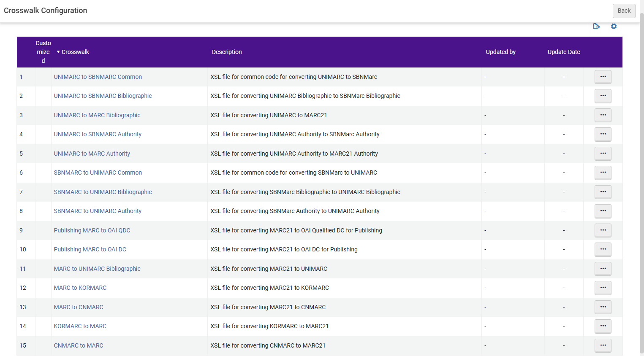Click the Back button
This screenshot has width=644, height=356.
pyautogui.click(x=624, y=11)
